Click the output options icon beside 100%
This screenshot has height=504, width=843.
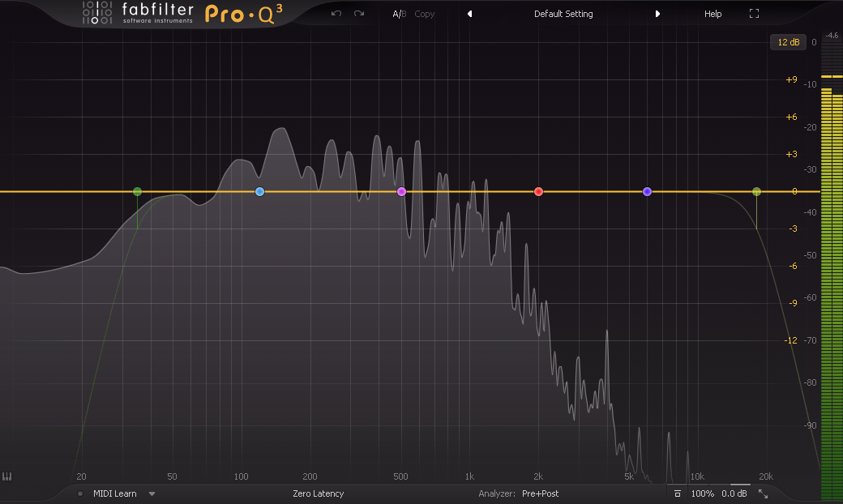tap(678, 493)
